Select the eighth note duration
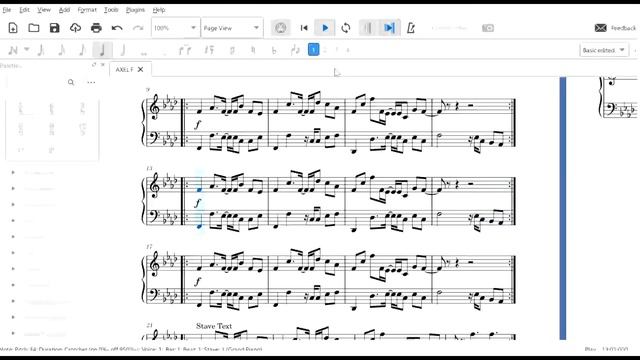This screenshot has width=640, height=360. (x=82, y=50)
